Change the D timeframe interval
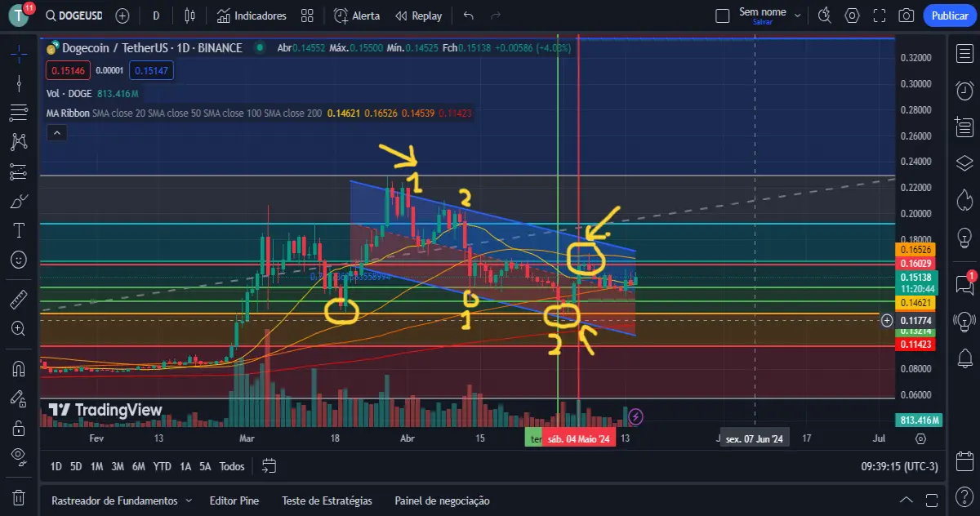 [x=156, y=16]
